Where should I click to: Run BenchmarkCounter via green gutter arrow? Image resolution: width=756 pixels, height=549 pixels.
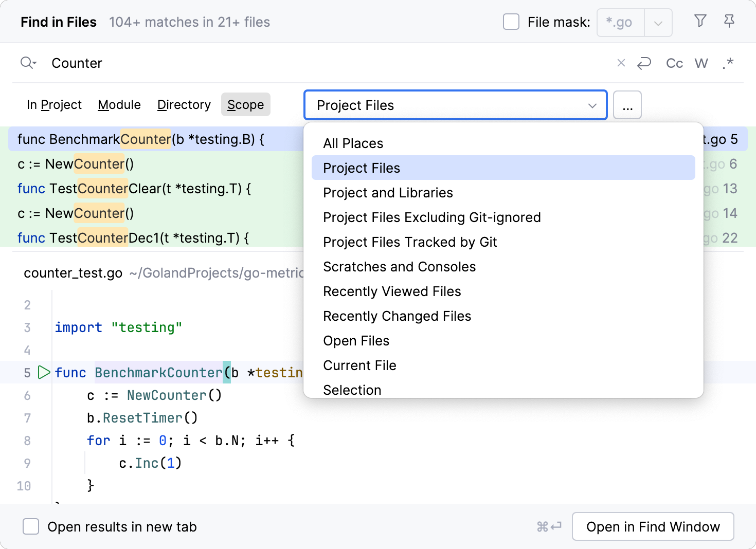pos(44,372)
